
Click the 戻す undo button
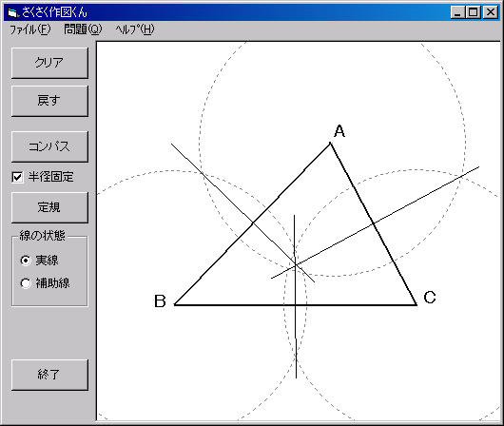point(49,101)
